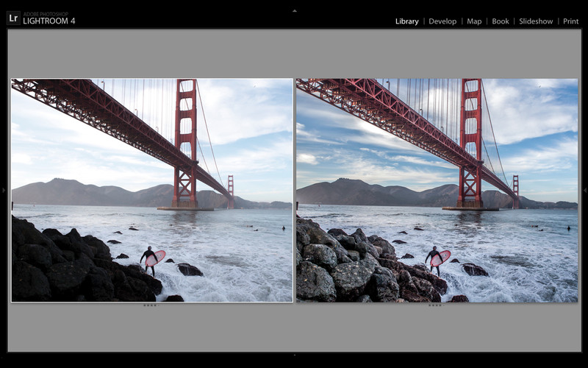Open the Book module
This screenshot has height=368, width=588.
pos(501,21)
